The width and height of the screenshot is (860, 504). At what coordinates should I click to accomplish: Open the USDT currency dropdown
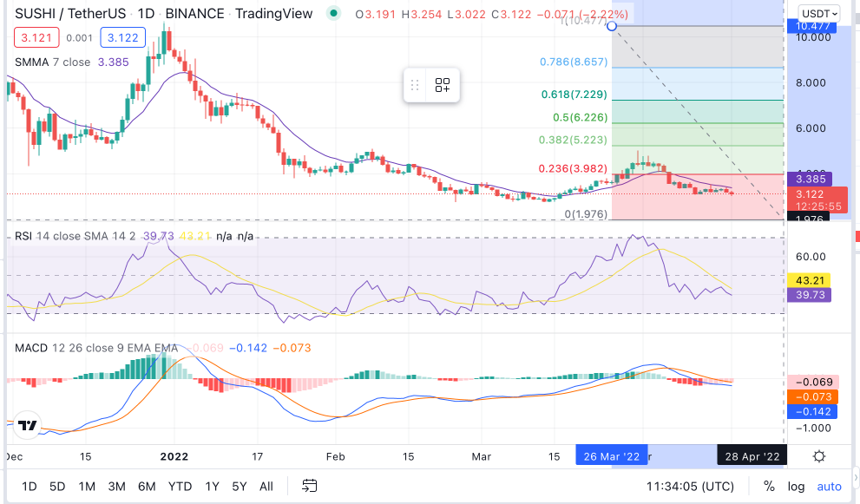click(x=819, y=14)
